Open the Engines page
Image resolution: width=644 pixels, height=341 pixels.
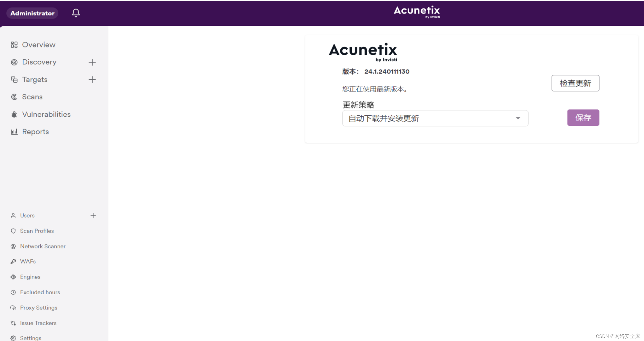pyautogui.click(x=30, y=277)
